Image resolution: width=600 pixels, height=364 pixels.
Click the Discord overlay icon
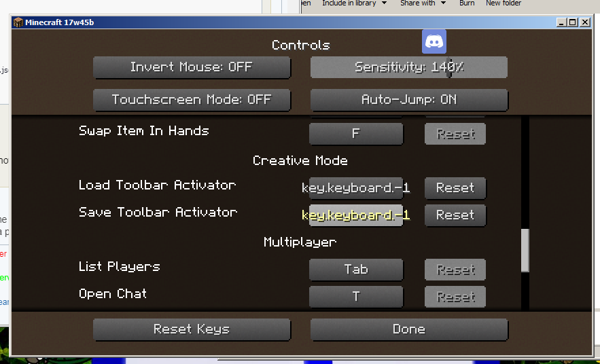(x=434, y=41)
